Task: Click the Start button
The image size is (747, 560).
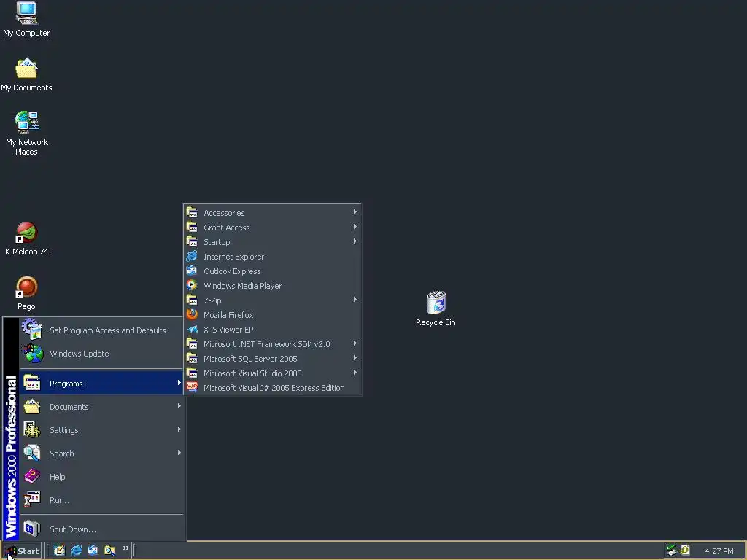Action: pos(21,551)
